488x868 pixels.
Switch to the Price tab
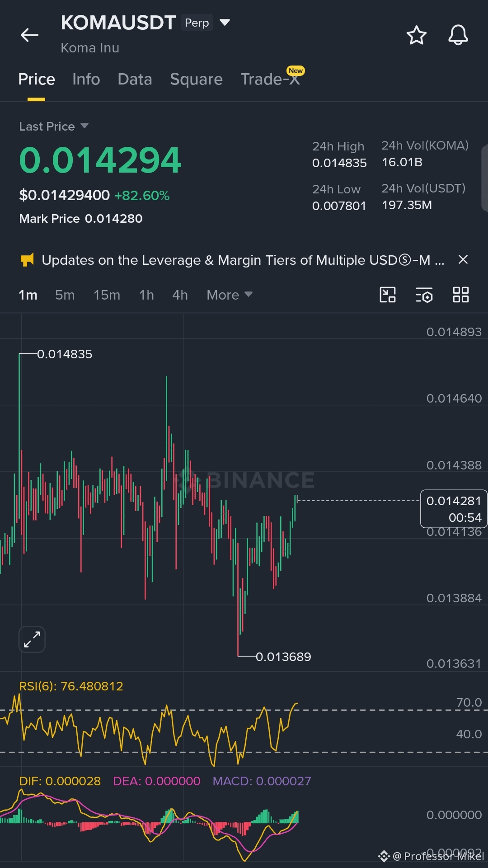pos(37,79)
